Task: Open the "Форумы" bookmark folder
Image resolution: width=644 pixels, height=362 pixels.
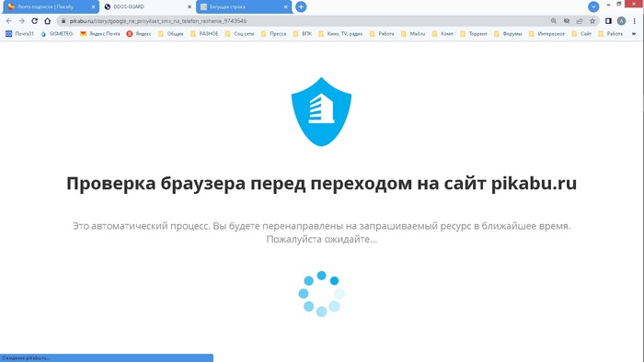Action: pyautogui.click(x=508, y=34)
